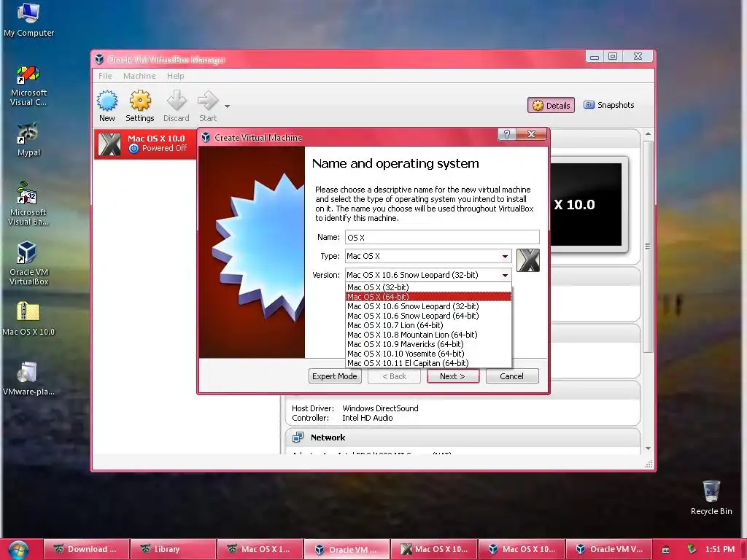Image resolution: width=747 pixels, height=560 pixels.
Task: Open the Type dropdown
Action: (x=428, y=256)
